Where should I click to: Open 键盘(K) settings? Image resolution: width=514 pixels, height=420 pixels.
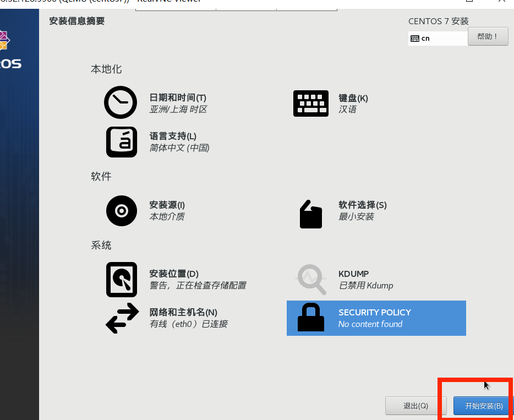pyautogui.click(x=353, y=98)
